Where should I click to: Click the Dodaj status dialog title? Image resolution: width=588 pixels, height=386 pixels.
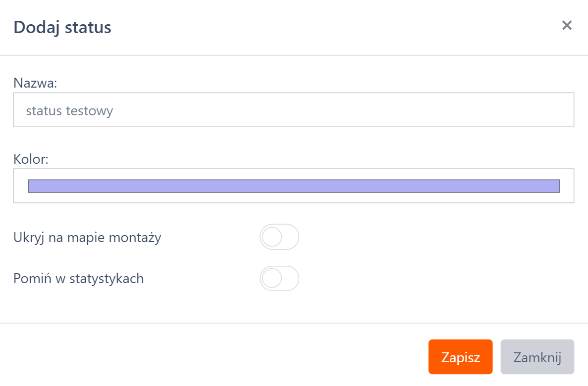tap(62, 27)
